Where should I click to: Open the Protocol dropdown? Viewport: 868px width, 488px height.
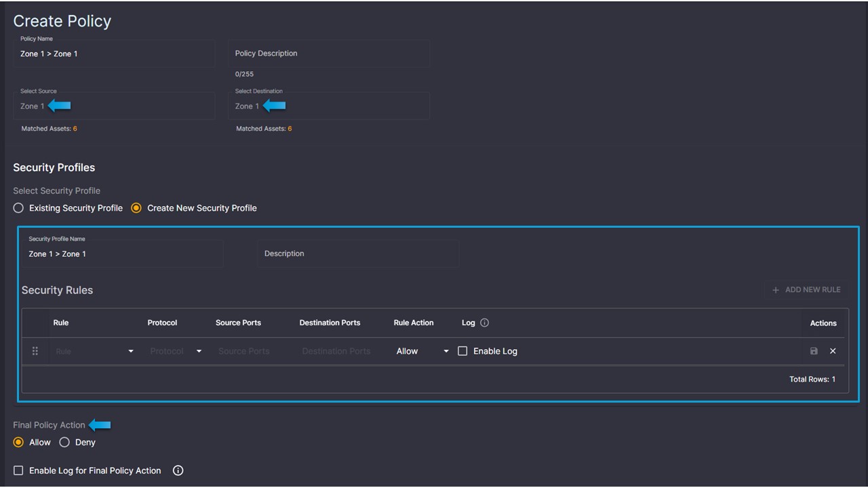pos(176,351)
